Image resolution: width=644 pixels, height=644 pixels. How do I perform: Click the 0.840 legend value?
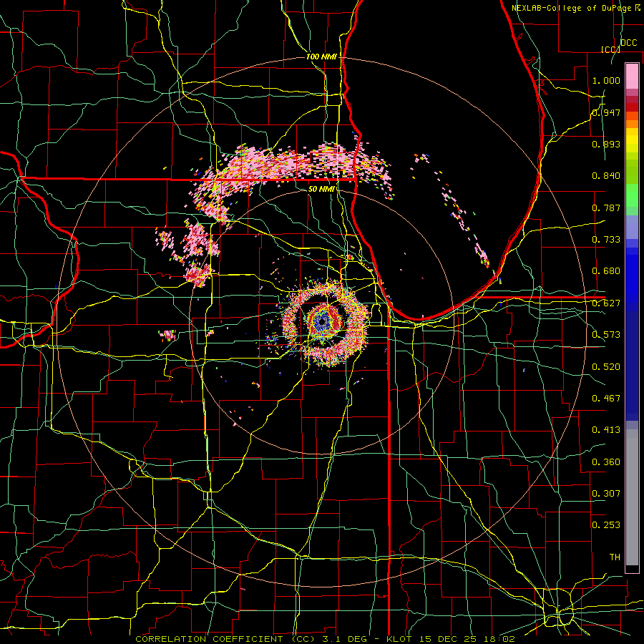(606, 176)
